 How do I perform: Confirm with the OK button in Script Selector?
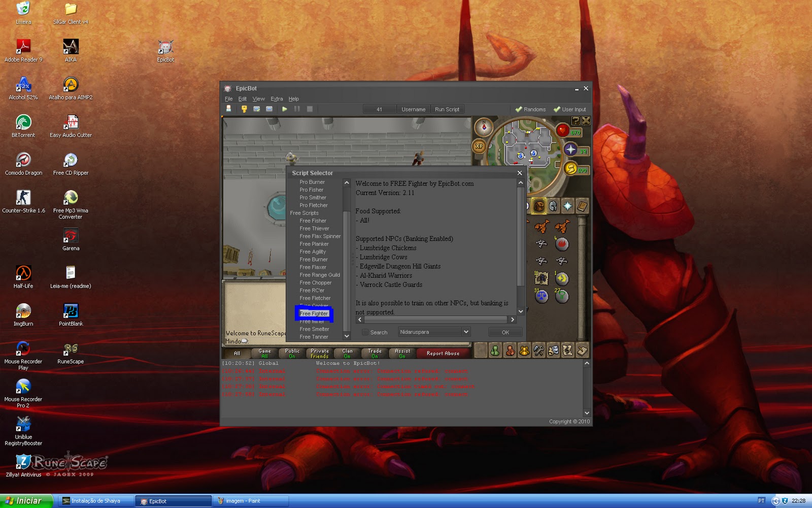pyautogui.click(x=505, y=332)
